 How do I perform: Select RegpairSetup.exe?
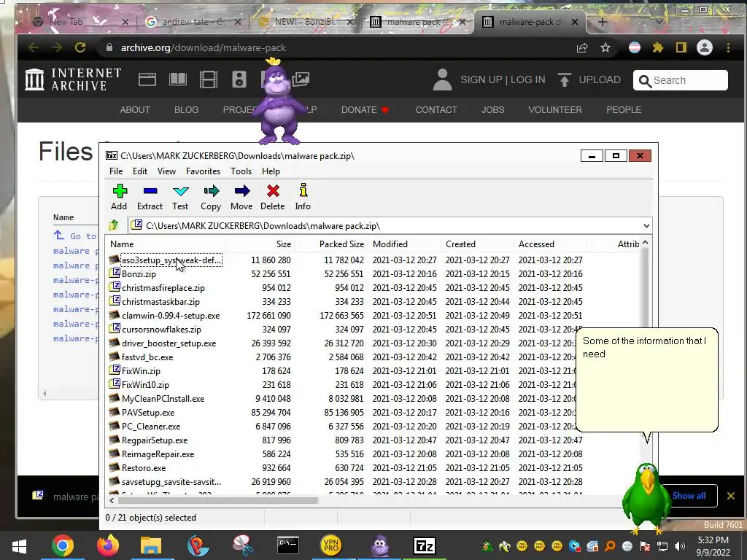tap(155, 440)
